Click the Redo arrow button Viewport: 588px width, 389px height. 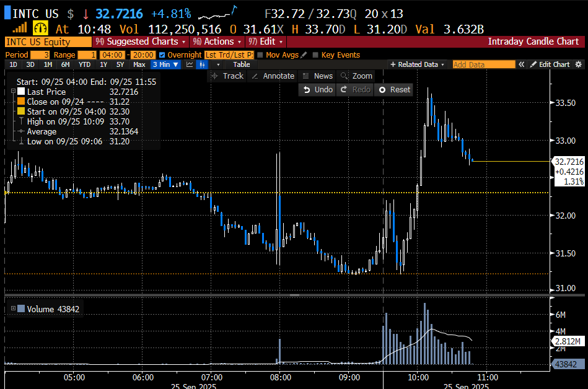pos(355,90)
